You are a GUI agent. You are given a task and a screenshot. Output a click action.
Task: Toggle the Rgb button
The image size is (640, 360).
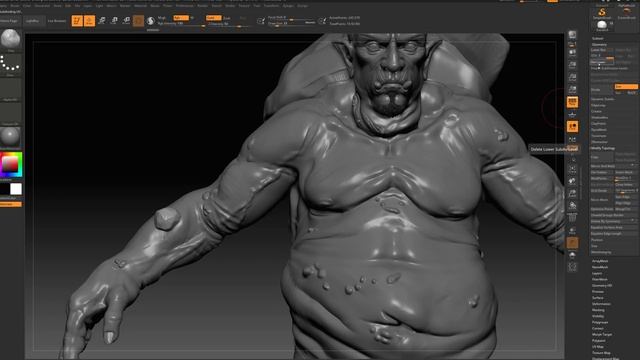pos(180,18)
